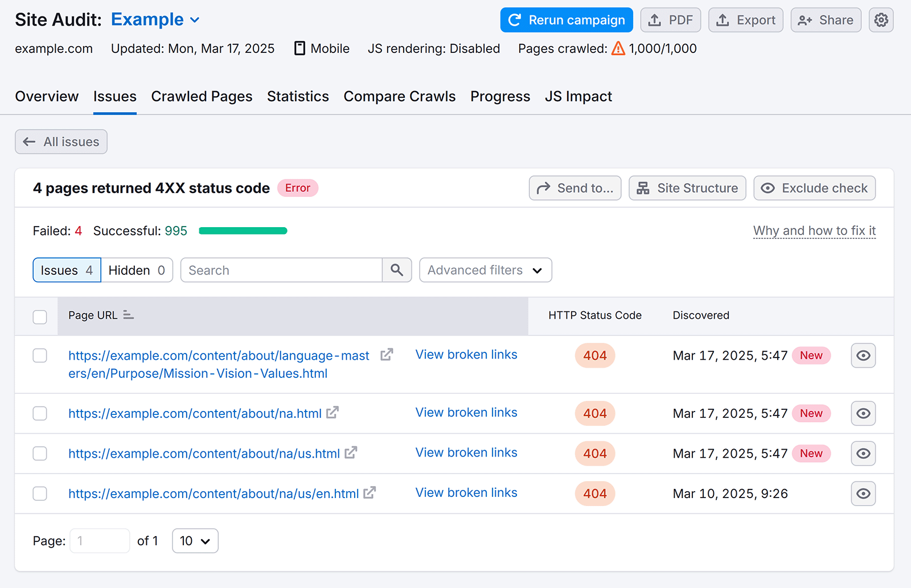
Task: Open the rows-per-page dropdown showing 10
Action: [195, 541]
